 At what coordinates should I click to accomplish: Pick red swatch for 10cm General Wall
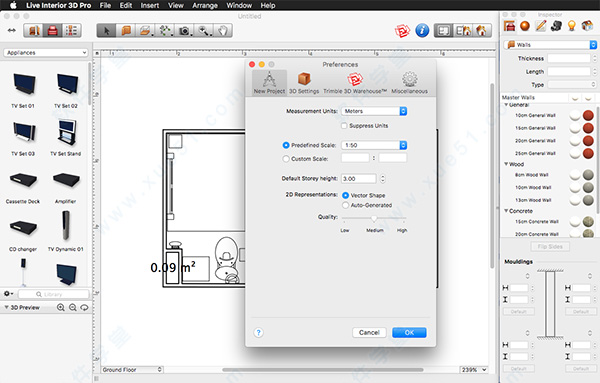coord(588,115)
